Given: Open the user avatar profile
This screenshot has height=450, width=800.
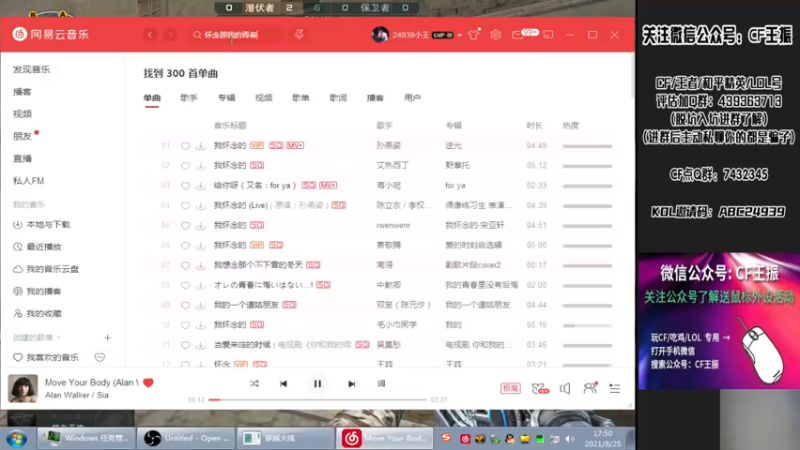Looking at the screenshot, I should click(x=380, y=35).
